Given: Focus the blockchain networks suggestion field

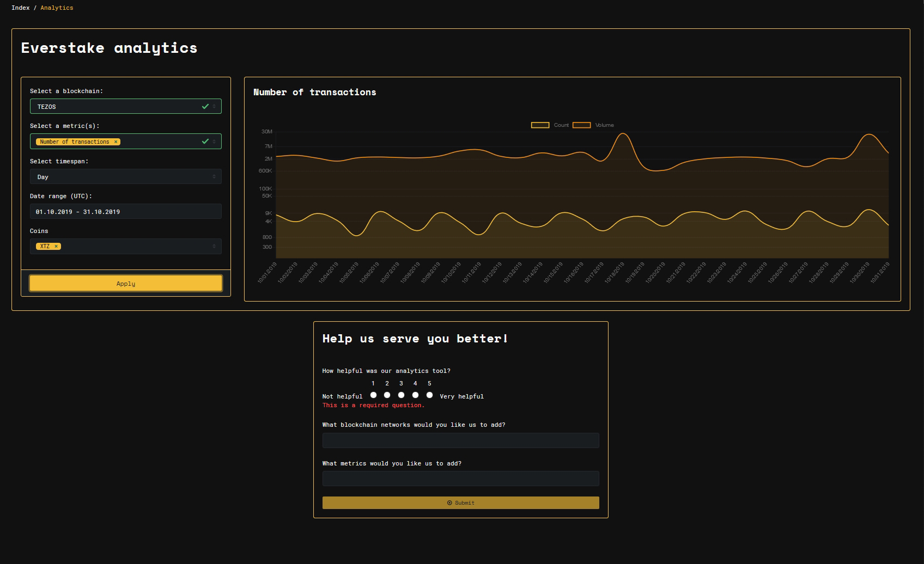Looking at the screenshot, I should point(460,440).
